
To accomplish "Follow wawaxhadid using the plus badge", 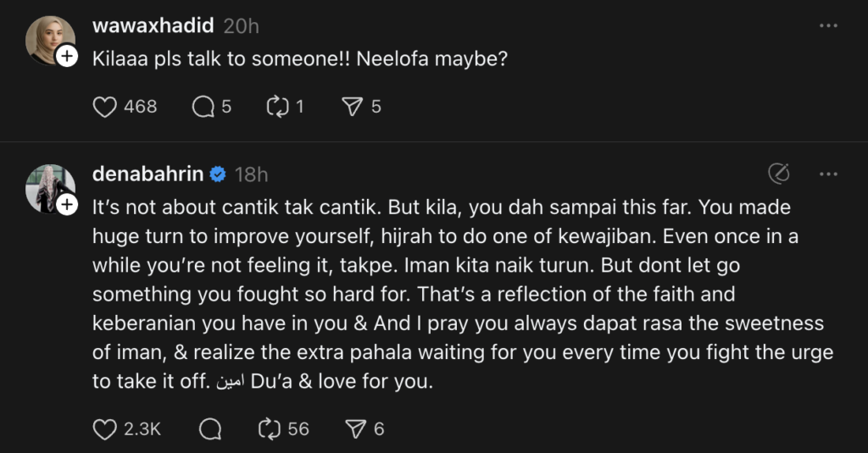I will pyautogui.click(x=65, y=57).
